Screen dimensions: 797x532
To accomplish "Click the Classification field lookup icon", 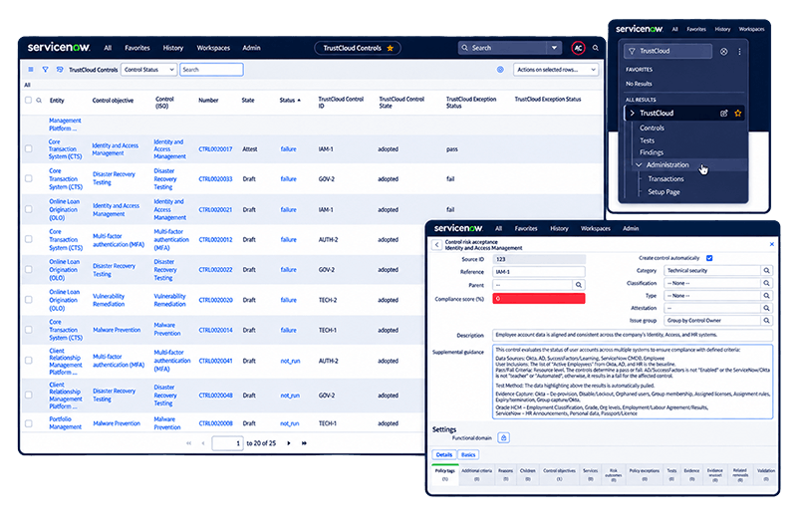I will click(x=766, y=283).
